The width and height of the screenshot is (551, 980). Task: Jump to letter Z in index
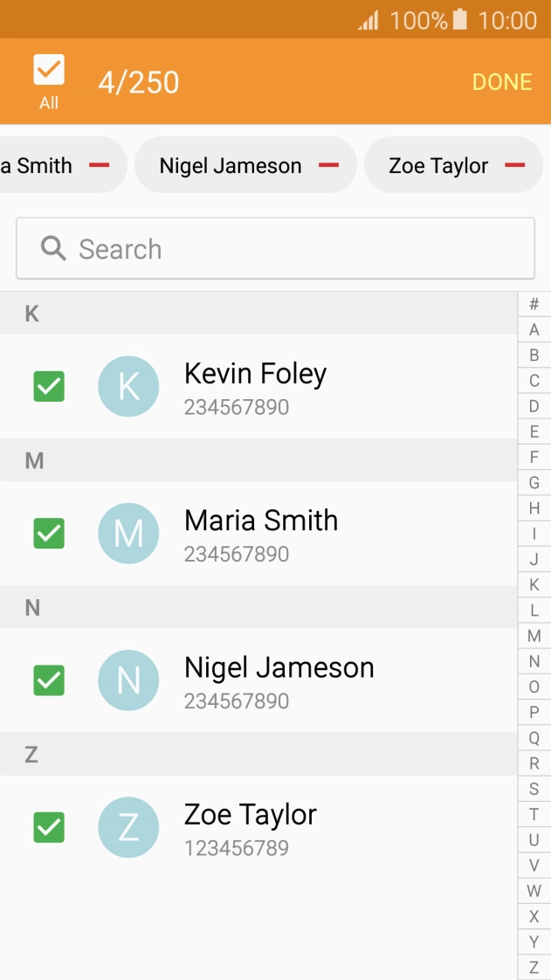[x=534, y=968]
